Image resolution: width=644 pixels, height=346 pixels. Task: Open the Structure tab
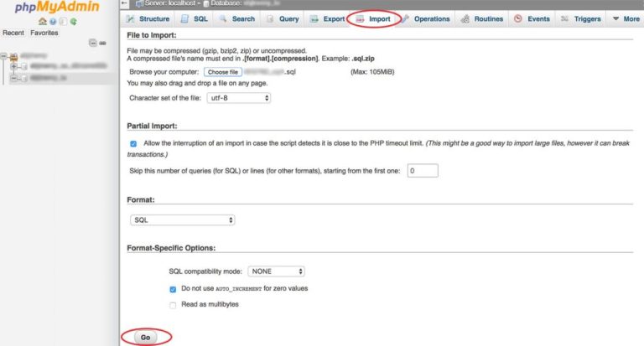point(148,18)
